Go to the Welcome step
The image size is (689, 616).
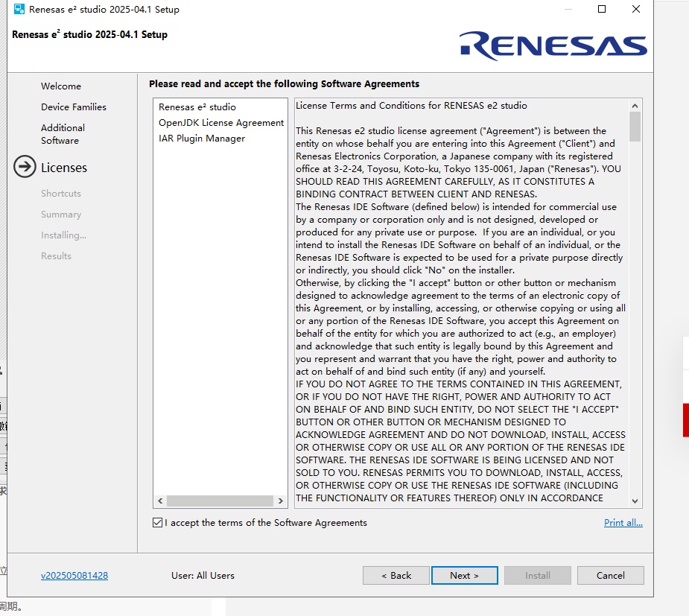click(x=61, y=86)
